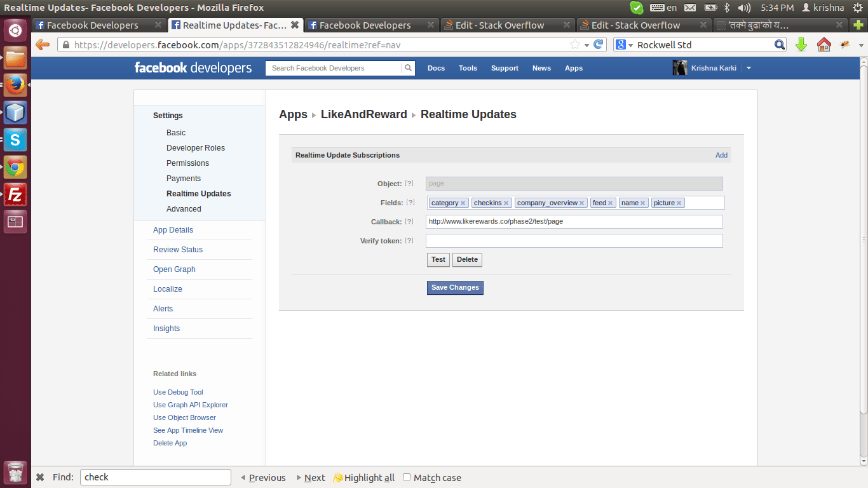Close the Find bar
The image size is (868, 488).
[x=40, y=477]
